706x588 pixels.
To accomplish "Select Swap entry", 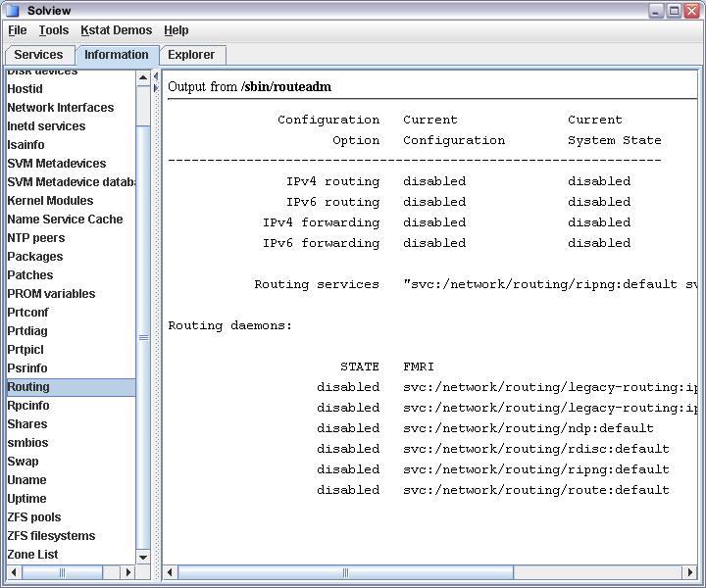I will (72, 462).
